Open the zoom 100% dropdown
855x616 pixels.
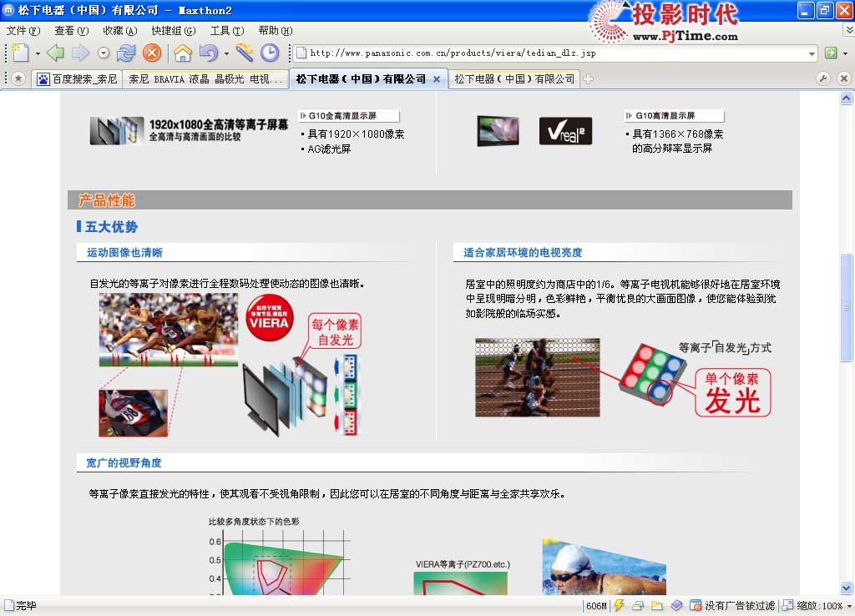pos(847,606)
